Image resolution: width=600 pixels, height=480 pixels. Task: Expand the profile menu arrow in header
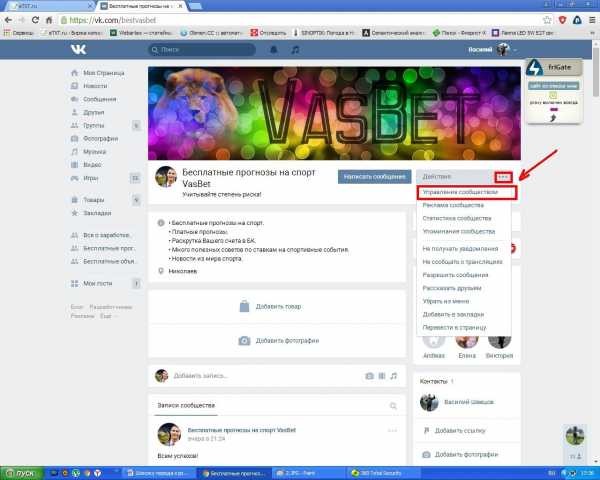[x=515, y=50]
